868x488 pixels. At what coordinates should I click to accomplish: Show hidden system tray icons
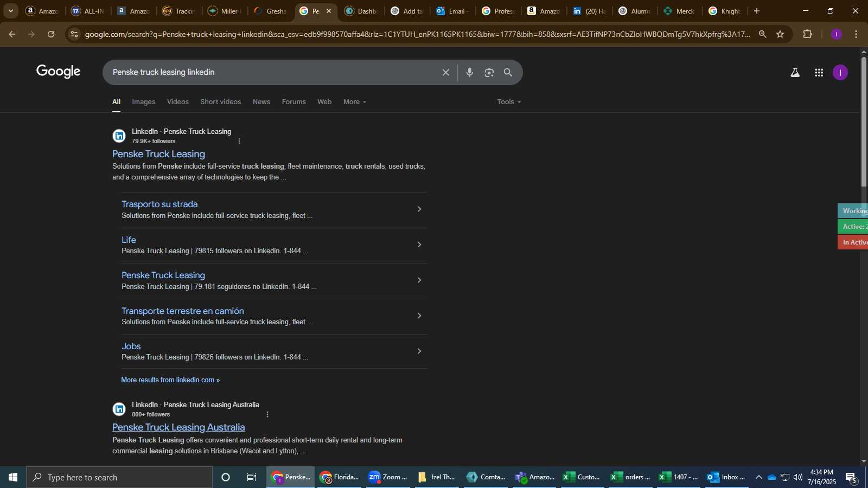pyautogui.click(x=758, y=477)
